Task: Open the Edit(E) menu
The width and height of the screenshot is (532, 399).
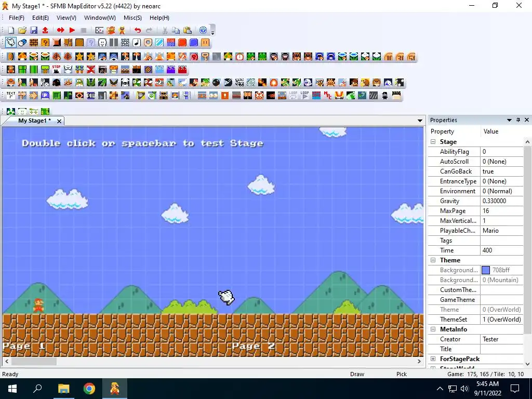Action: [41, 18]
